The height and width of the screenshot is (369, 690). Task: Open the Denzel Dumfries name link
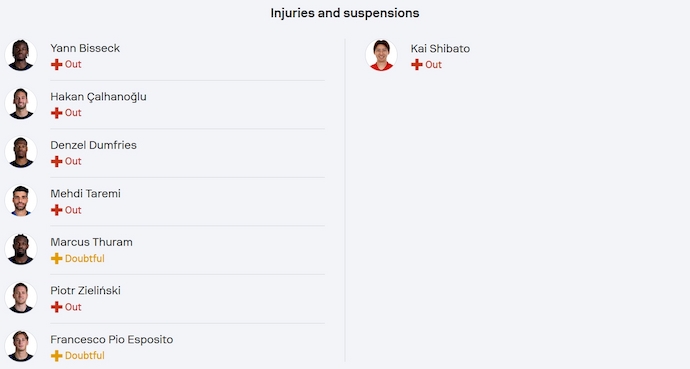(x=93, y=145)
